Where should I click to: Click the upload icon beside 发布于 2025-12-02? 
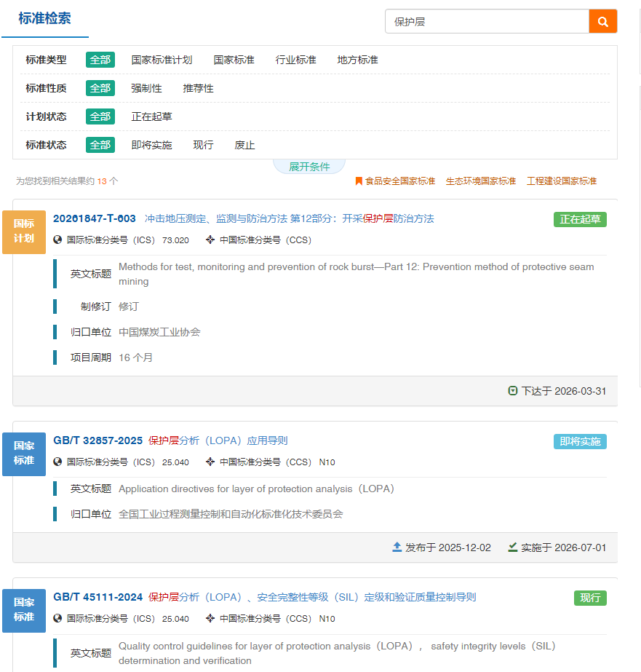point(397,548)
